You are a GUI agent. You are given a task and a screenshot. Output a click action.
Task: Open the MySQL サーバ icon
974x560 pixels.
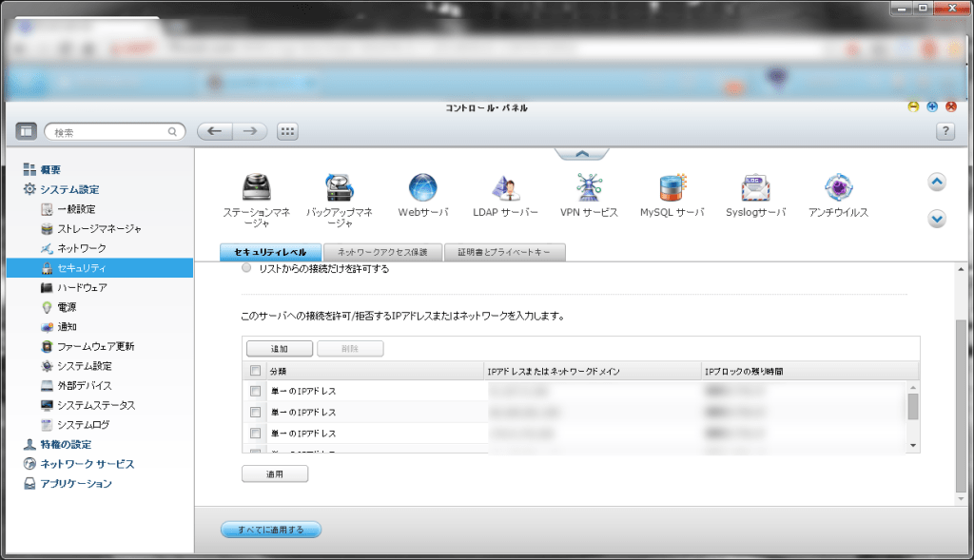pyautogui.click(x=672, y=186)
